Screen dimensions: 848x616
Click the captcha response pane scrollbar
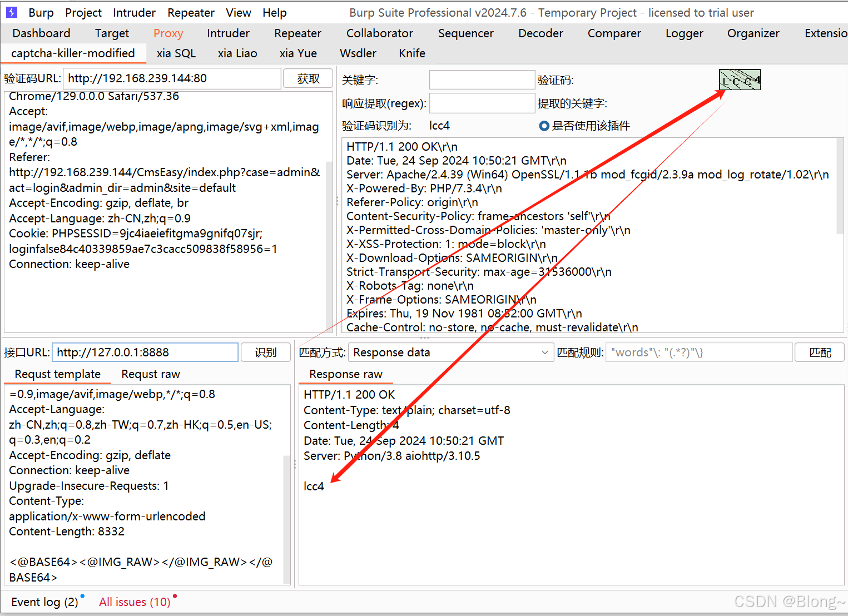[840, 186]
